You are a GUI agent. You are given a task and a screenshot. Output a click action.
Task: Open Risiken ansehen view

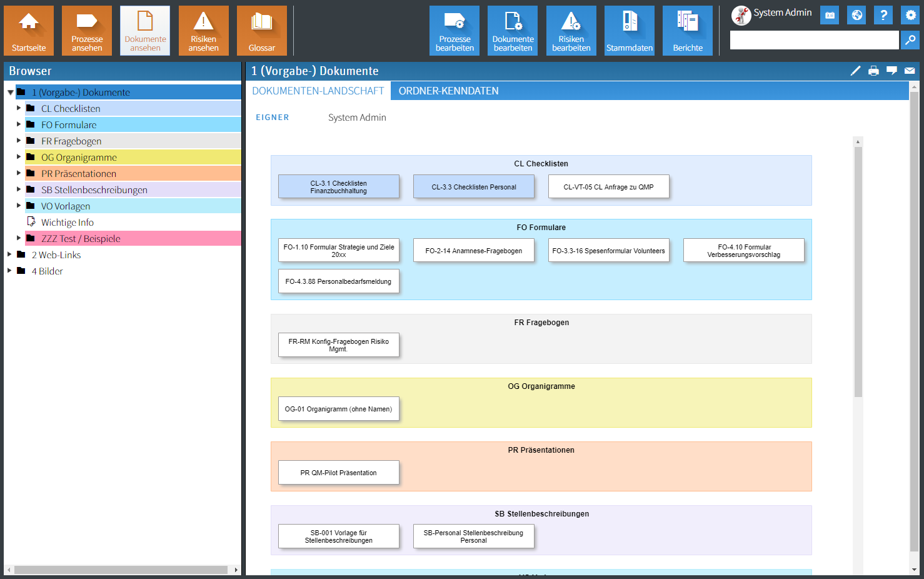pos(203,30)
